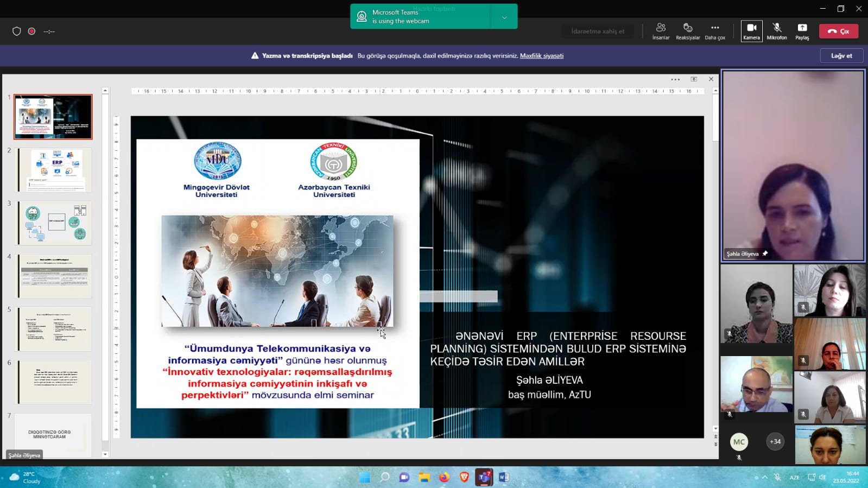Select the pinned Şəhla Əliyeva video tile
The height and width of the screenshot is (488, 868).
[793, 166]
